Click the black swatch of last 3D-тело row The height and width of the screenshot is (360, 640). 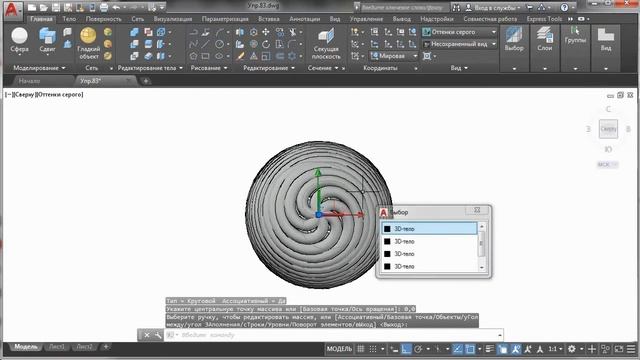point(387,266)
